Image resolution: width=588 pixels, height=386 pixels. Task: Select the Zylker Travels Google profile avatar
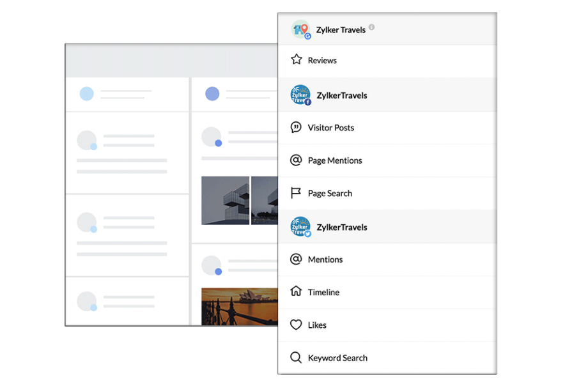pyautogui.click(x=301, y=29)
